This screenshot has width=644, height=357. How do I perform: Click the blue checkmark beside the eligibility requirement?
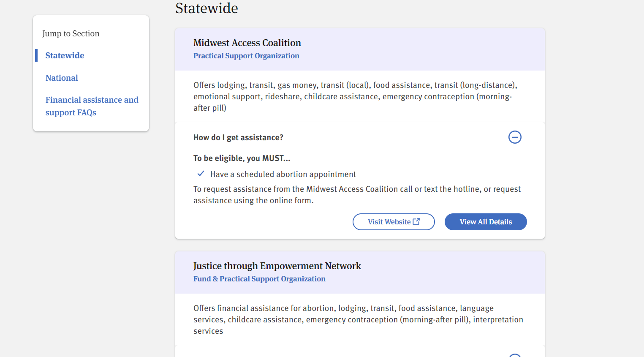(201, 173)
